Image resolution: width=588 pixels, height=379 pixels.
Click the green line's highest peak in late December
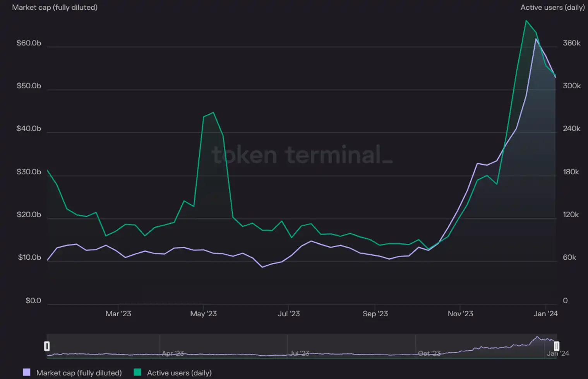click(526, 20)
